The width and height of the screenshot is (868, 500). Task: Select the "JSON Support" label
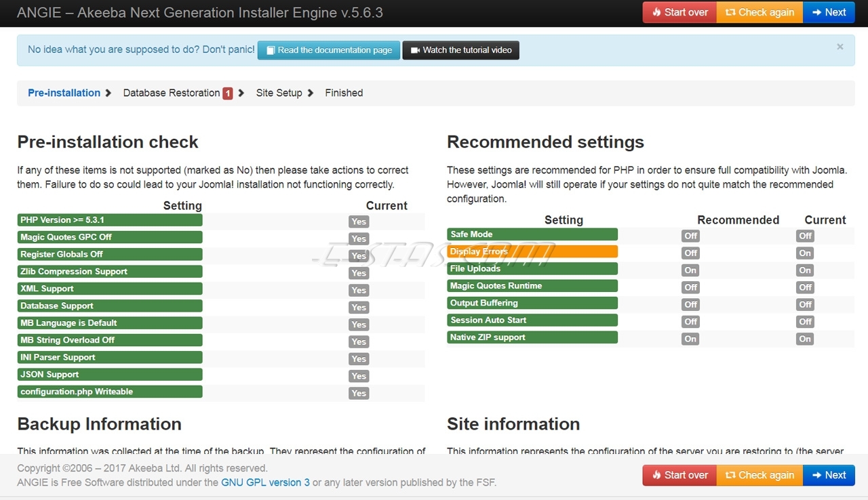click(110, 375)
